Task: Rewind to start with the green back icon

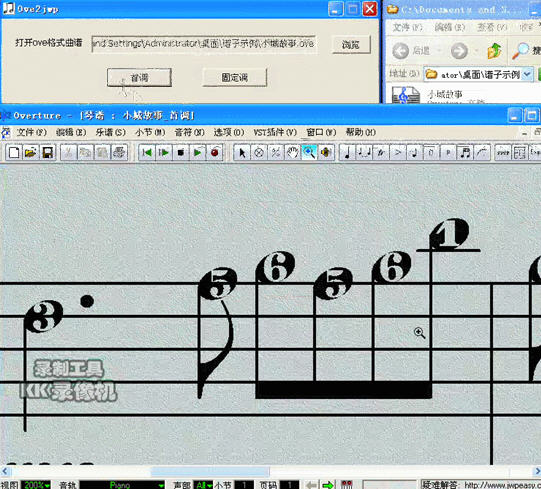Action: pos(147,153)
